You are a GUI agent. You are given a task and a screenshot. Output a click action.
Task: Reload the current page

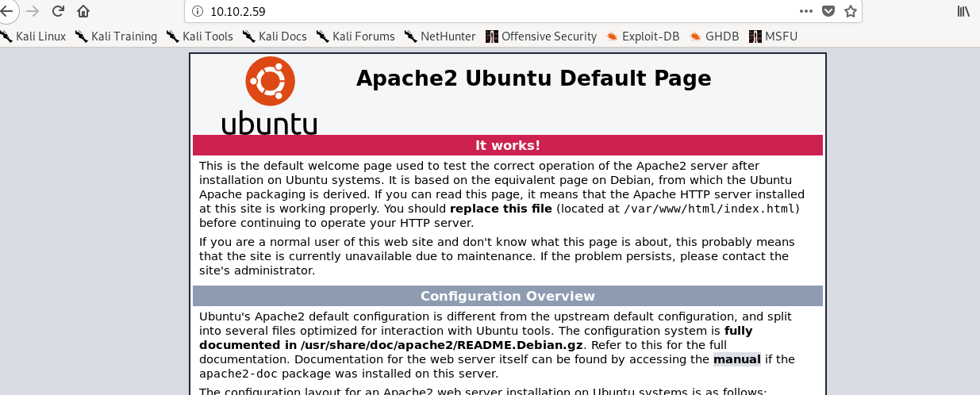[x=58, y=11]
